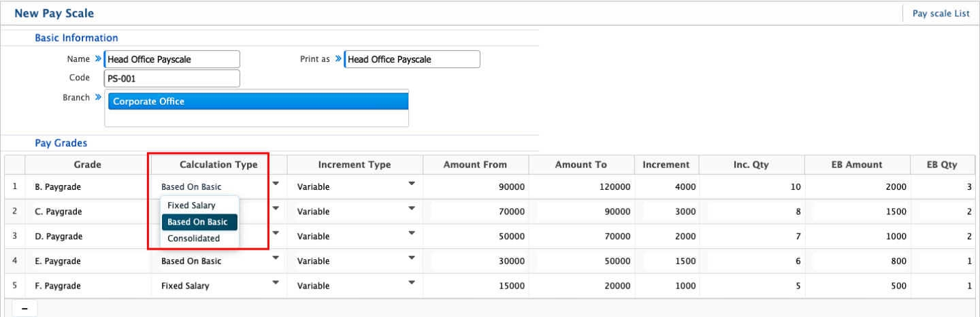This screenshot has width=980, height=317.
Task: Click Amount From cell for B. Paygrade
Action: click(x=476, y=187)
